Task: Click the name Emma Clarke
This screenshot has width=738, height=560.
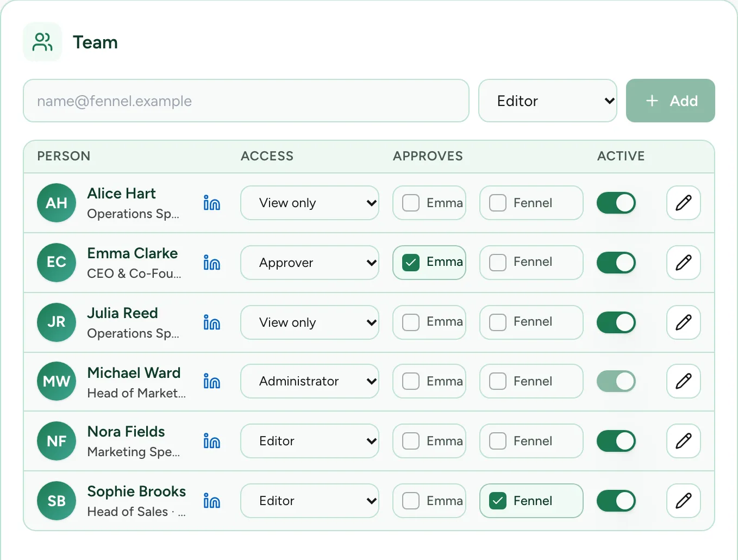Action: click(133, 253)
